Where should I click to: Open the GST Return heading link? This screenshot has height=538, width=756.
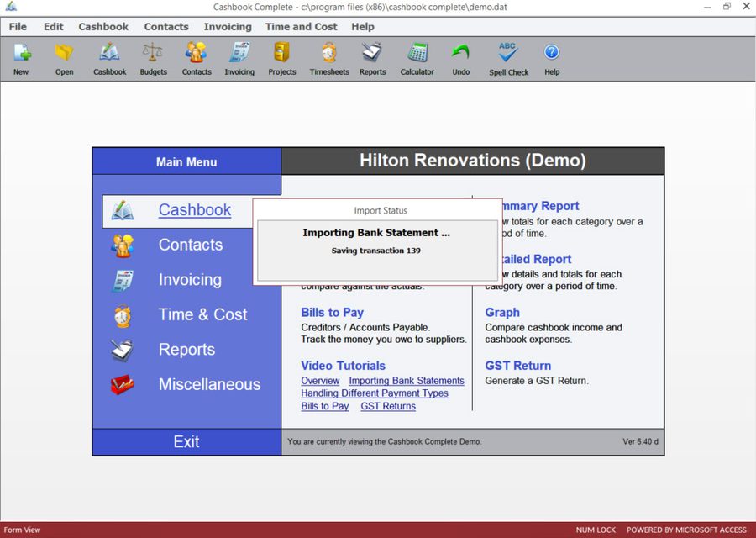click(x=517, y=366)
